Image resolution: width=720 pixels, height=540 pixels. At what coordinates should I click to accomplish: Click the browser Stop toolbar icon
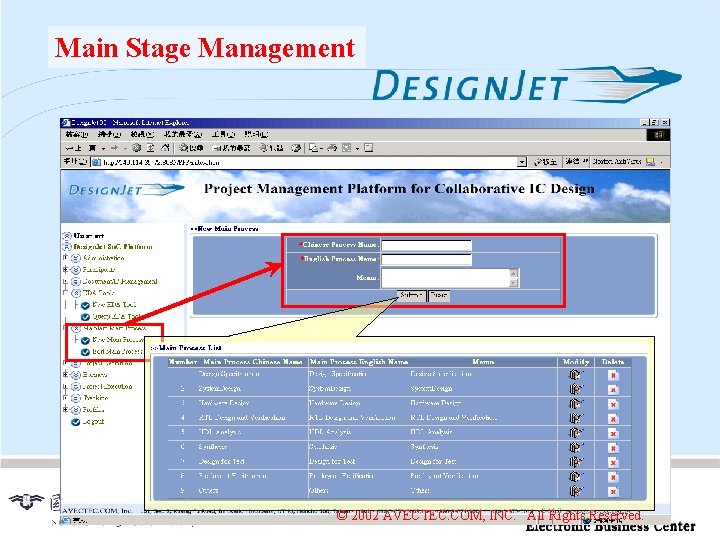coord(136,148)
